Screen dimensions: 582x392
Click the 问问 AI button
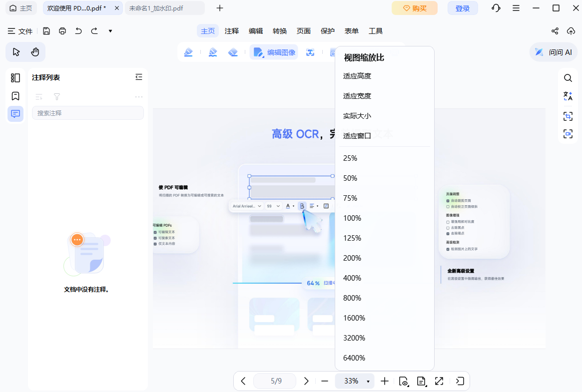(554, 52)
